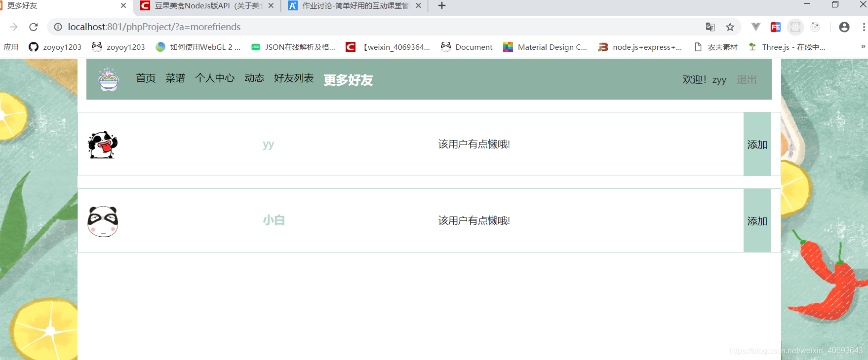Open 小白's panda avatar

pos(103,221)
